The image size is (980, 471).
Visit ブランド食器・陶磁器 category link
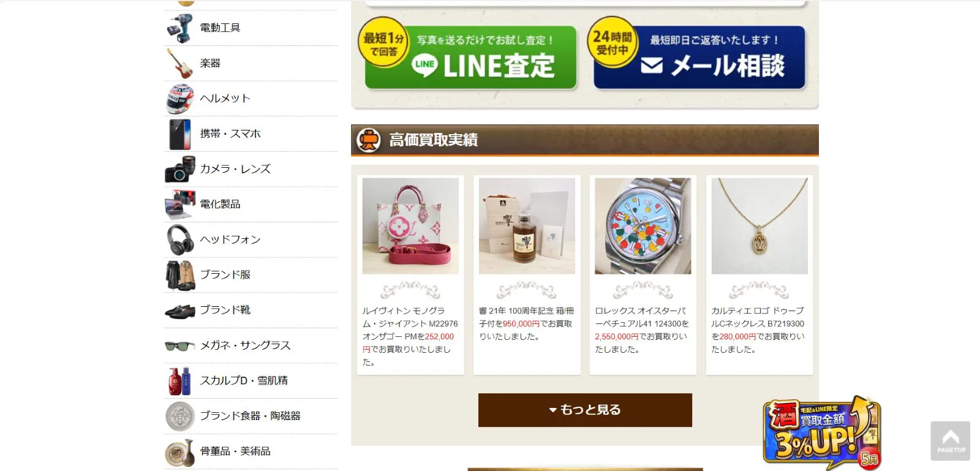(x=251, y=416)
